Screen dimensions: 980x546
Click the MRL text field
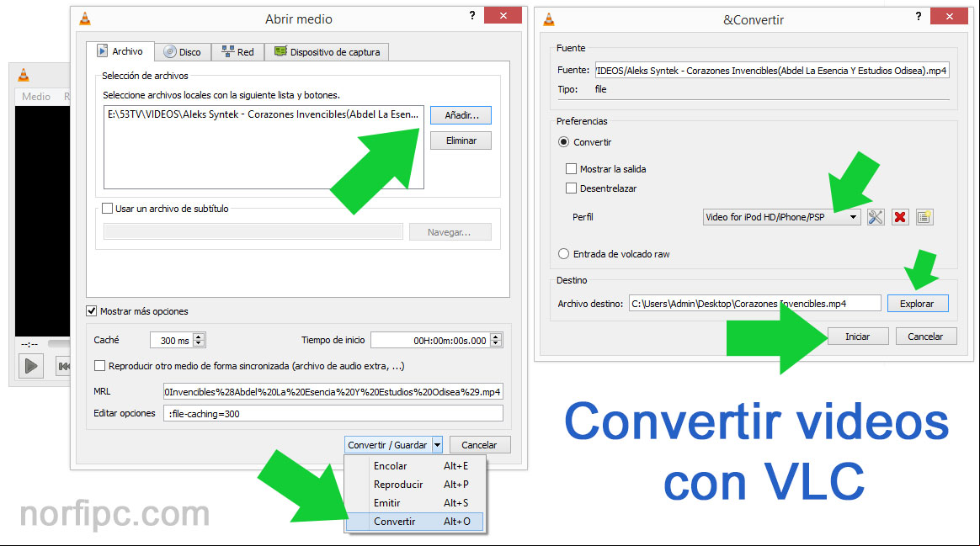[333, 392]
